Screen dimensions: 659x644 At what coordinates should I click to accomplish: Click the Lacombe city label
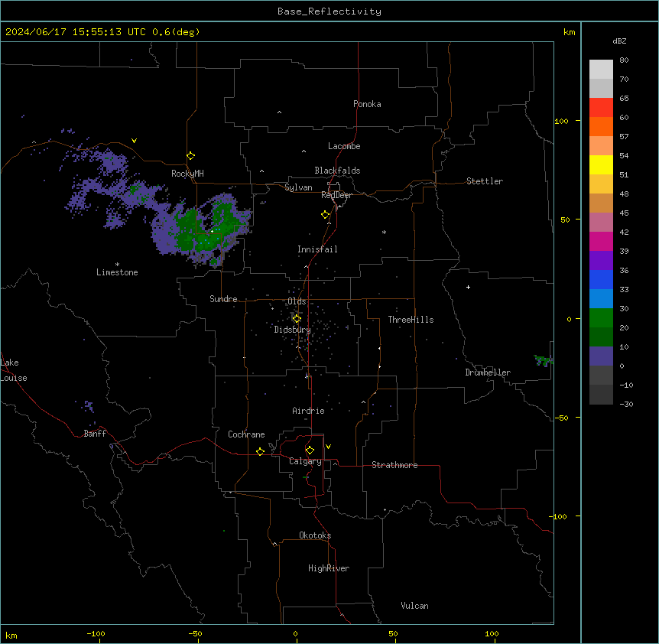(344, 146)
